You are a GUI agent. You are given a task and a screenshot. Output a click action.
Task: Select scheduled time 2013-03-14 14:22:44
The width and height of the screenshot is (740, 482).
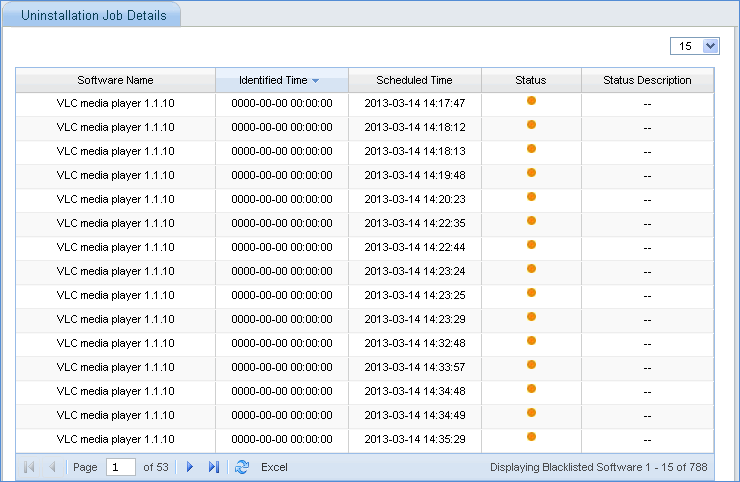pos(415,247)
